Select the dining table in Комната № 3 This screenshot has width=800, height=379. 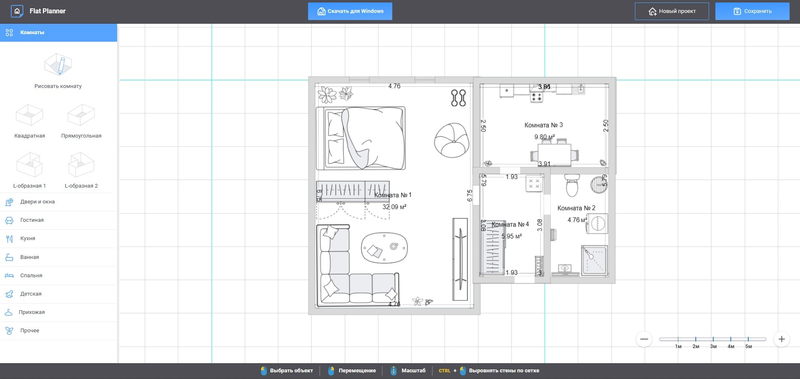(x=555, y=154)
